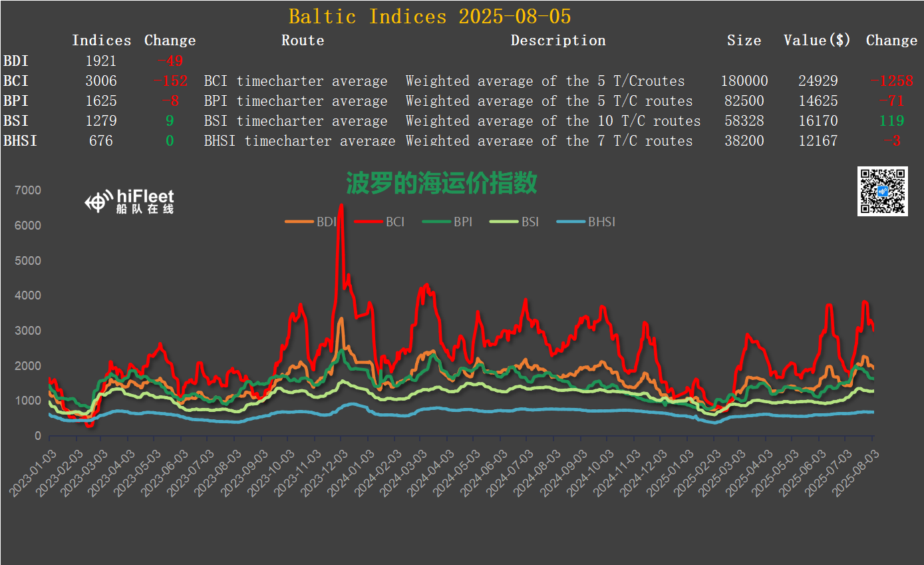
Task: Toggle the BSI legend entry
Action: 514,222
